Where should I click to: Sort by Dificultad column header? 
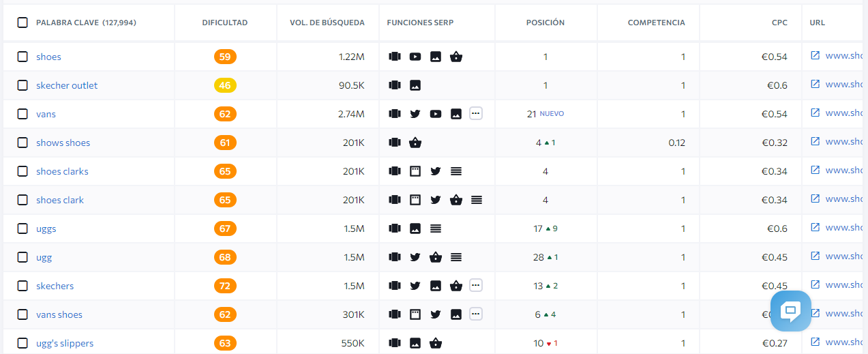pyautogui.click(x=225, y=23)
